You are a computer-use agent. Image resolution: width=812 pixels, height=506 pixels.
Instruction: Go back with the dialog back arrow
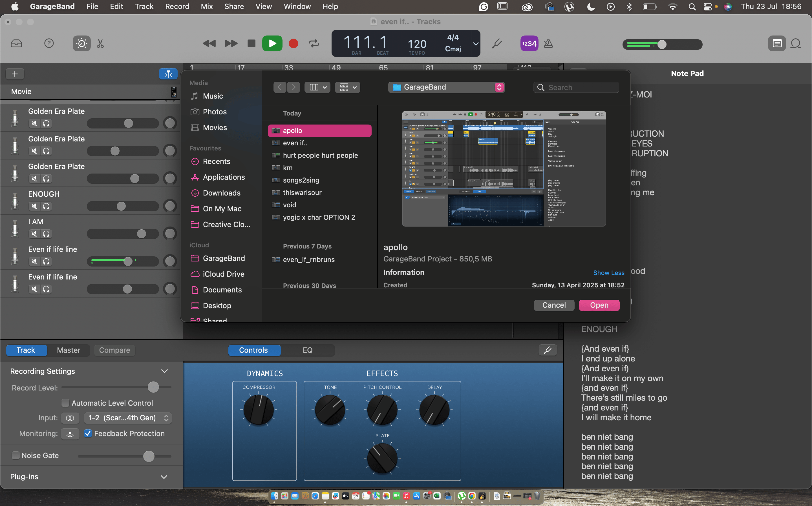tap(280, 87)
